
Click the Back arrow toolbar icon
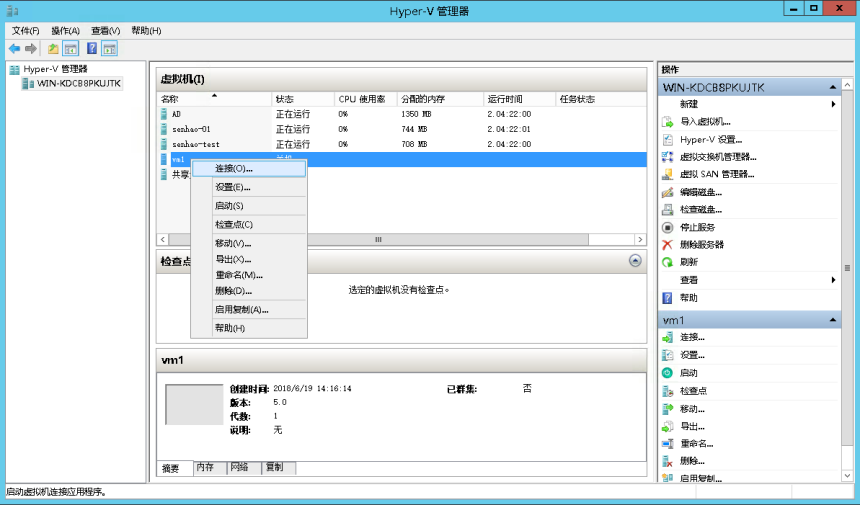(14, 49)
